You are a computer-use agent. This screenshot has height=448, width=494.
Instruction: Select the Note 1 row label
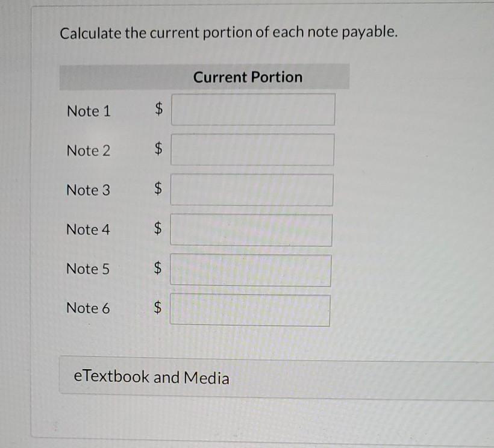pyautogui.click(x=88, y=111)
